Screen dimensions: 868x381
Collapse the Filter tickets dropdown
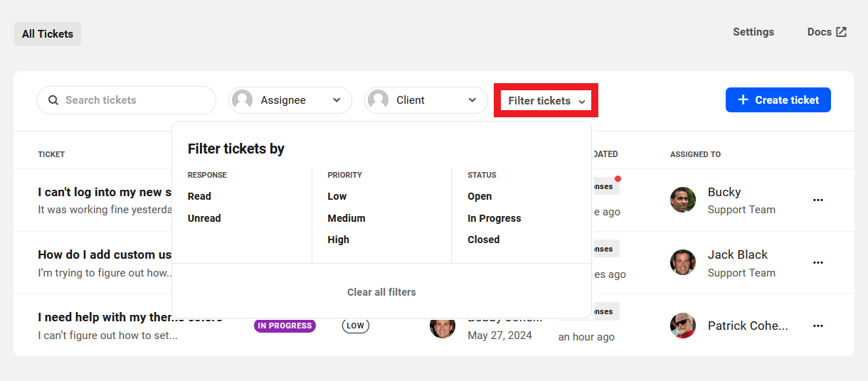click(x=546, y=101)
